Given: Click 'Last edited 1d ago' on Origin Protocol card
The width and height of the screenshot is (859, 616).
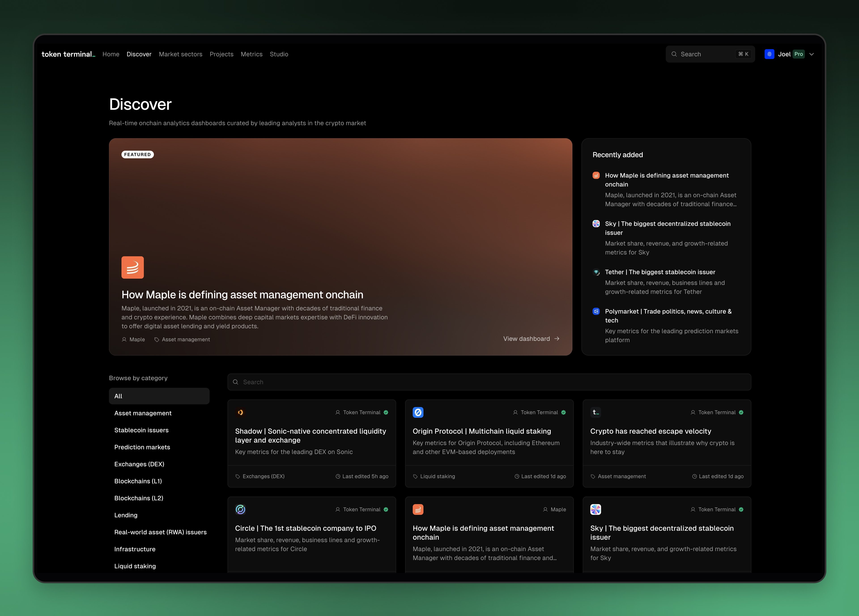Looking at the screenshot, I should pyautogui.click(x=540, y=476).
